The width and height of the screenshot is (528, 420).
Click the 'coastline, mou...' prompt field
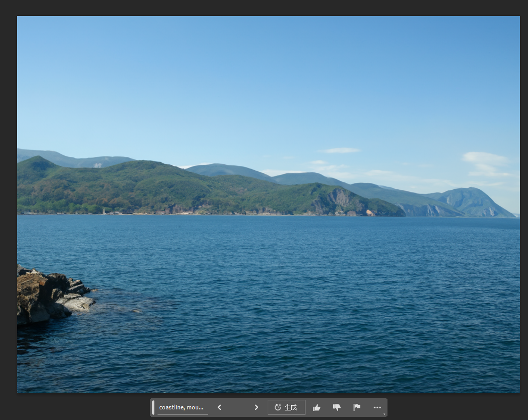click(181, 407)
